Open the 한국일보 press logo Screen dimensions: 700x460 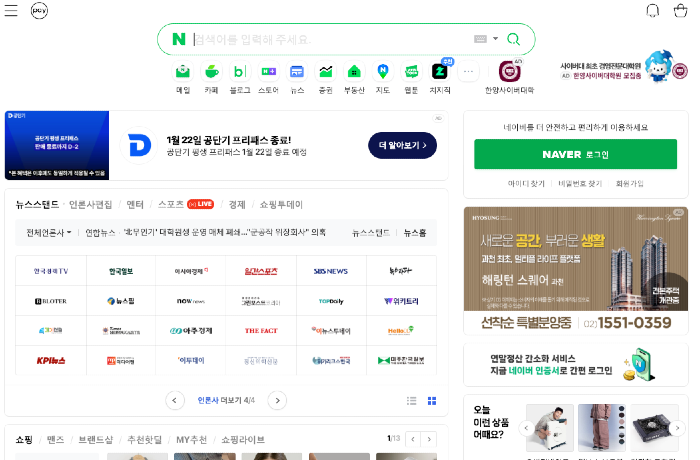121,271
